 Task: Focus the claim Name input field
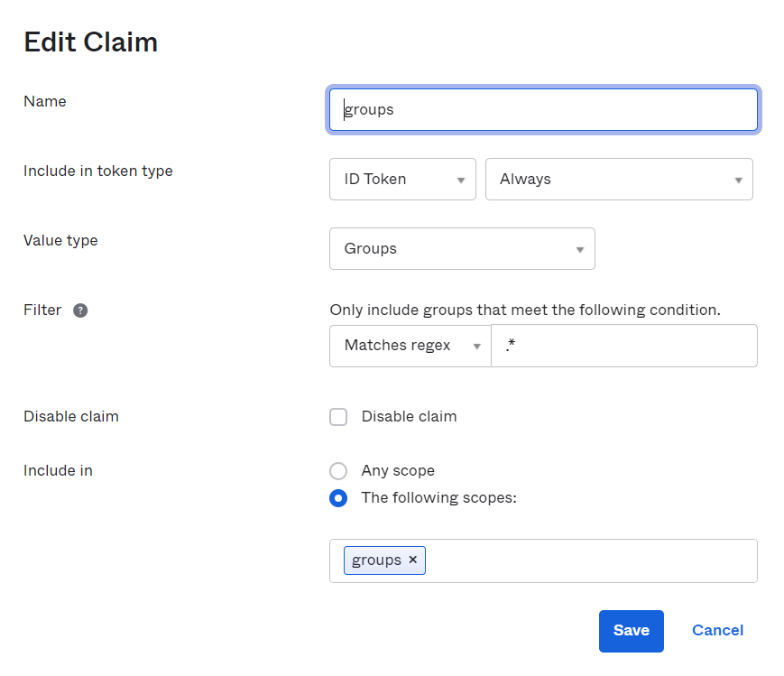pos(542,109)
